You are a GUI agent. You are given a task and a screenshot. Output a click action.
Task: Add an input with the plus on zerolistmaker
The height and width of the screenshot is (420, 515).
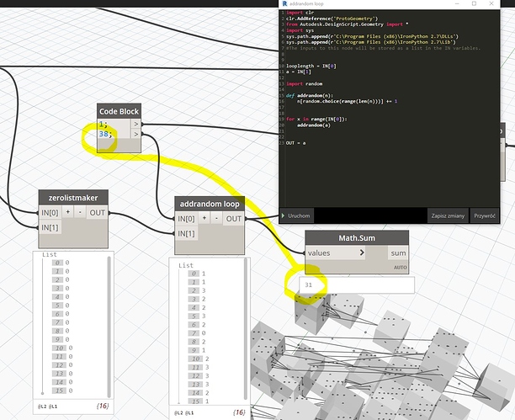[x=67, y=212]
